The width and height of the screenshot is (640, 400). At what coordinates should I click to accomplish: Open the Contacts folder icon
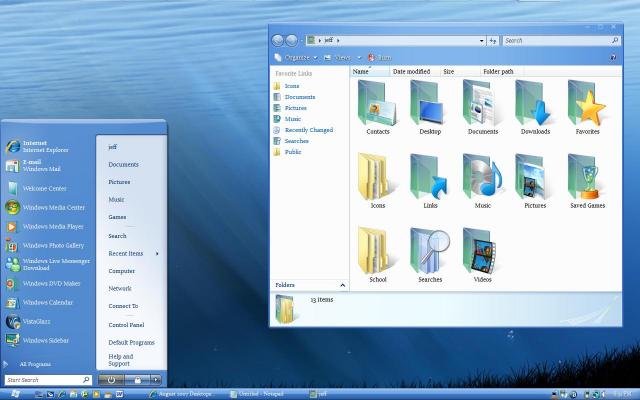point(378,107)
